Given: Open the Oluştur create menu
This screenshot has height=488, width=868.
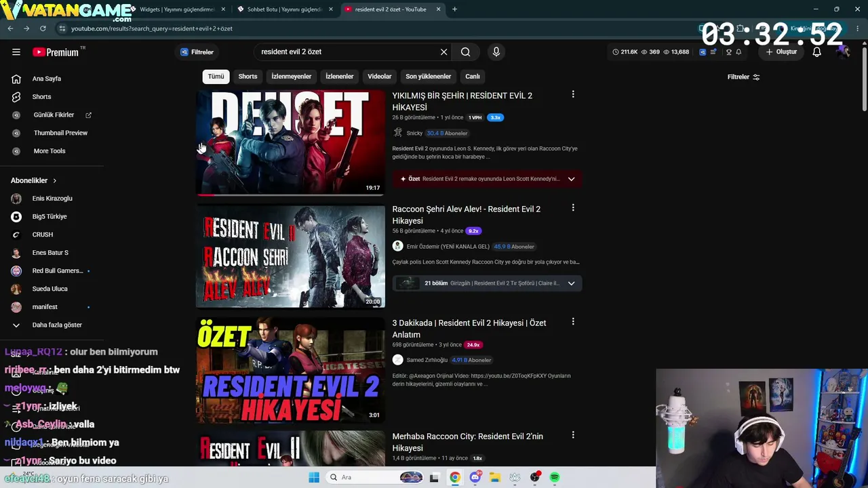Looking at the screenshot, I should pyautogui.click(x=782, y=52).
